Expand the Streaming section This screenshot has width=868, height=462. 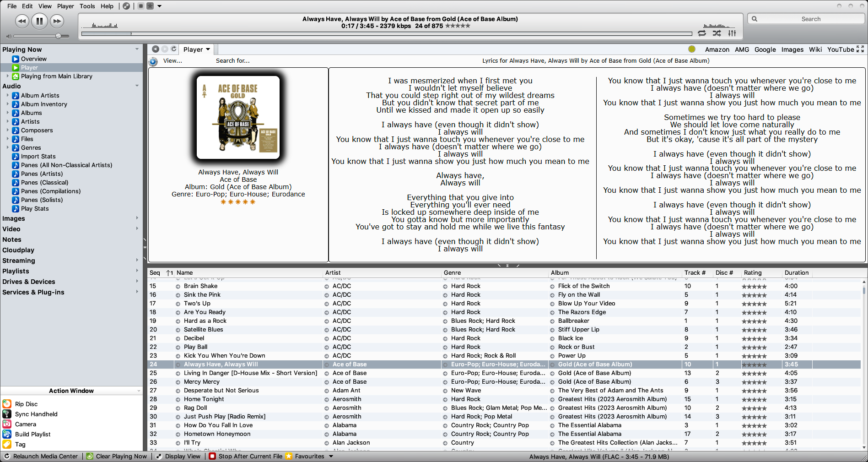pos(137,260)
